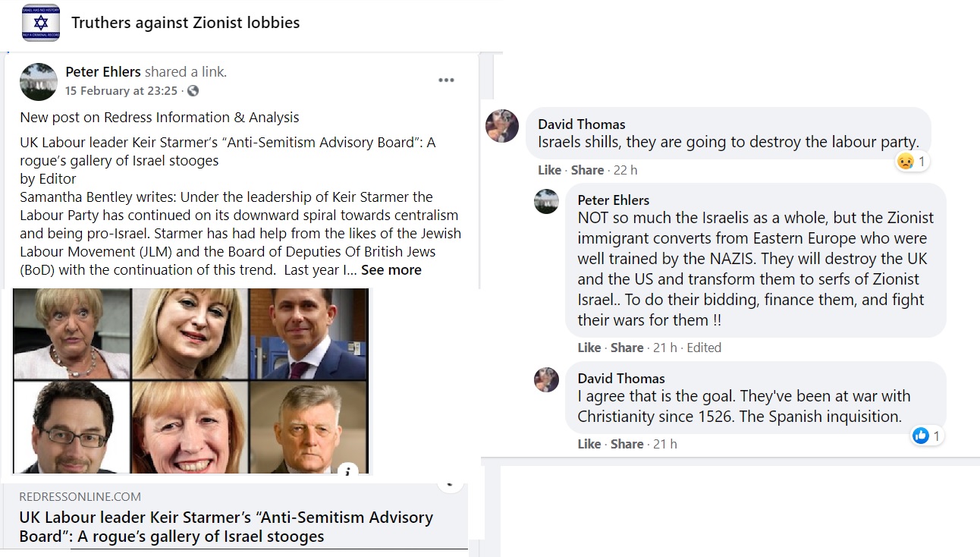Click the avatar beside the 'Israels shills' comment
Viewport: 980px width, 557px height.
click(501, 126)
